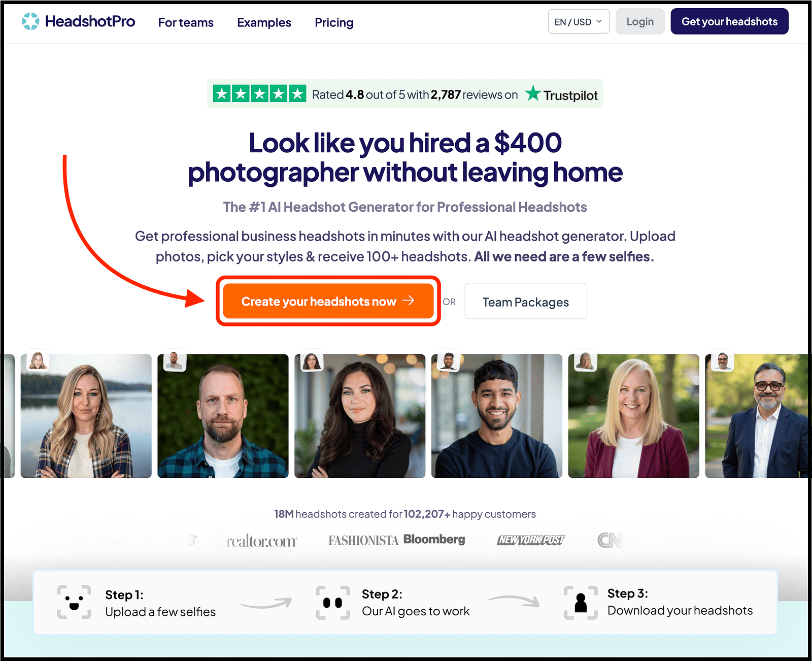The height and width of the screenshot is (661, 812).
Task: Click the Fashionista logo
Action: 363,541
